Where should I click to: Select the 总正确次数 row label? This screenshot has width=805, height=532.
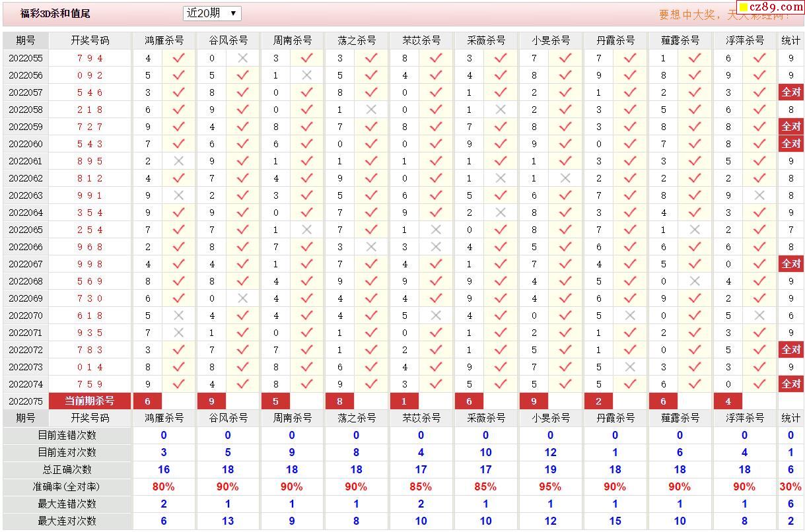(x=67, y=470)
